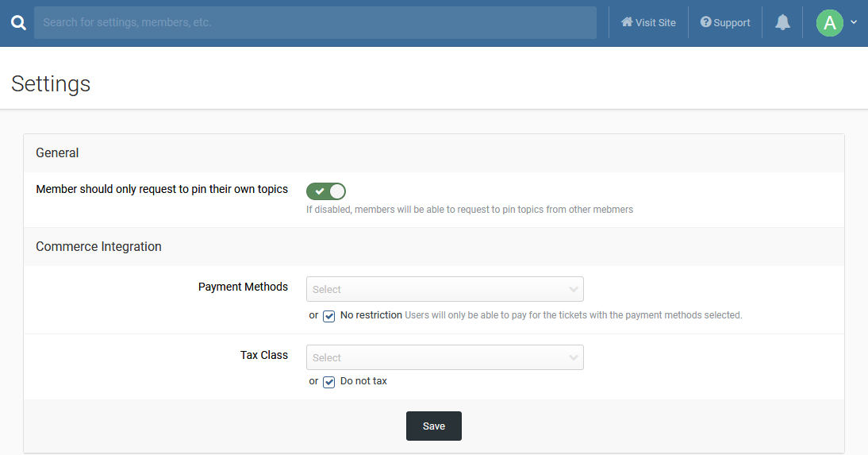Click the pin-own-topics setting label
The height and width of the screenshot is (455, 868).
162,189
